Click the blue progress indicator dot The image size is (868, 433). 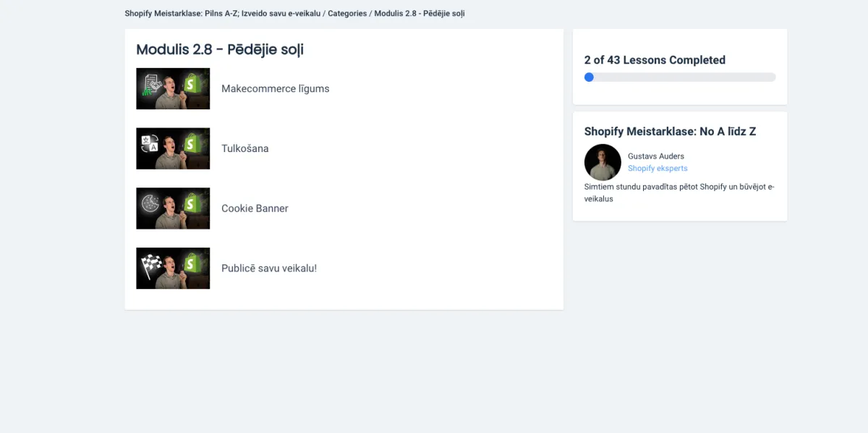(589, 77)
